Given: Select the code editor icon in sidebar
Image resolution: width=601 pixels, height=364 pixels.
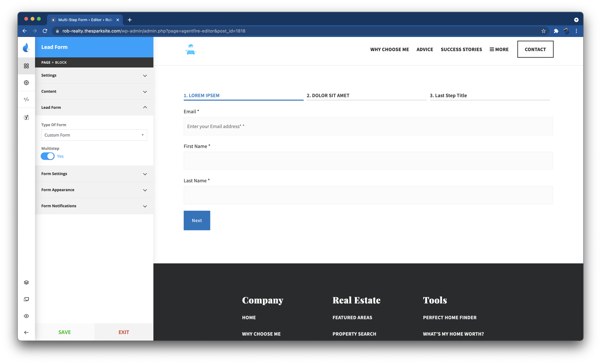Looking at the screenshot, I should 26,99.
